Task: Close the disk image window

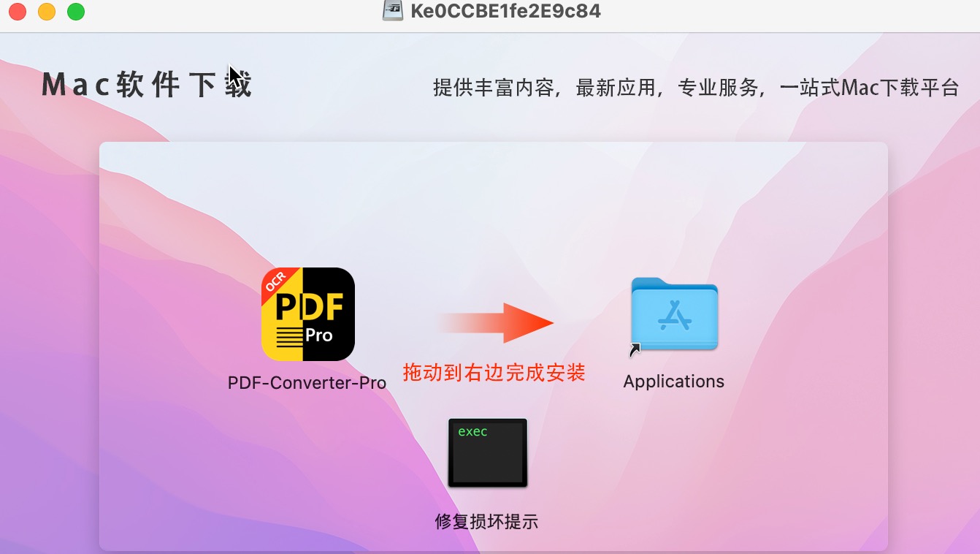Action: (18, 11)
